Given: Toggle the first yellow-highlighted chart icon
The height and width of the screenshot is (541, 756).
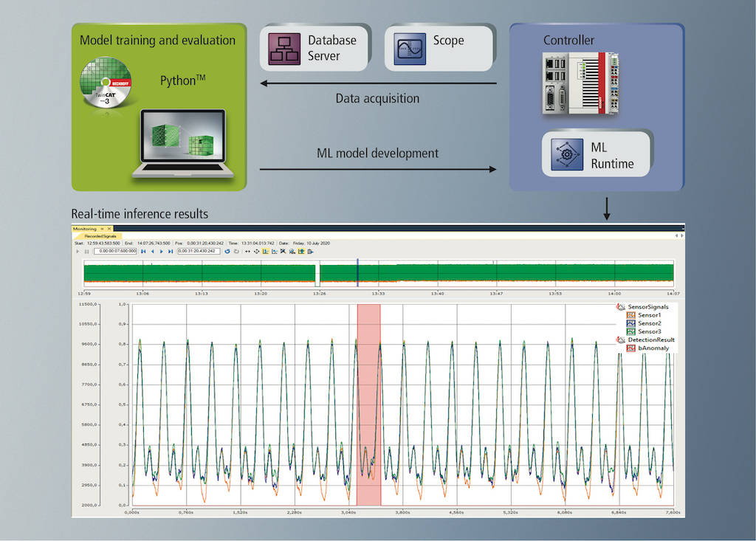Looking at the screenshot, I should click(x=266, y=251).
